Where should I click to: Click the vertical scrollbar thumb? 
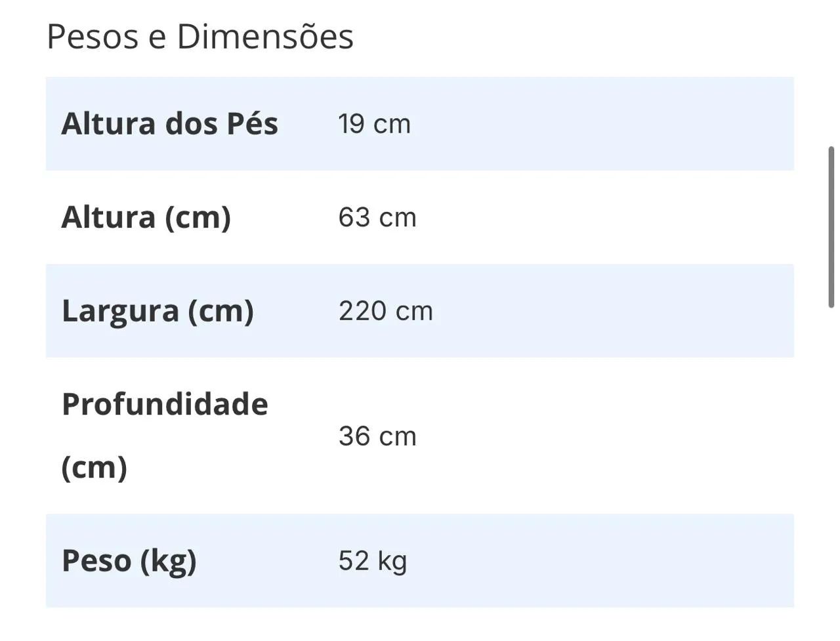click(x=831, y=226)
